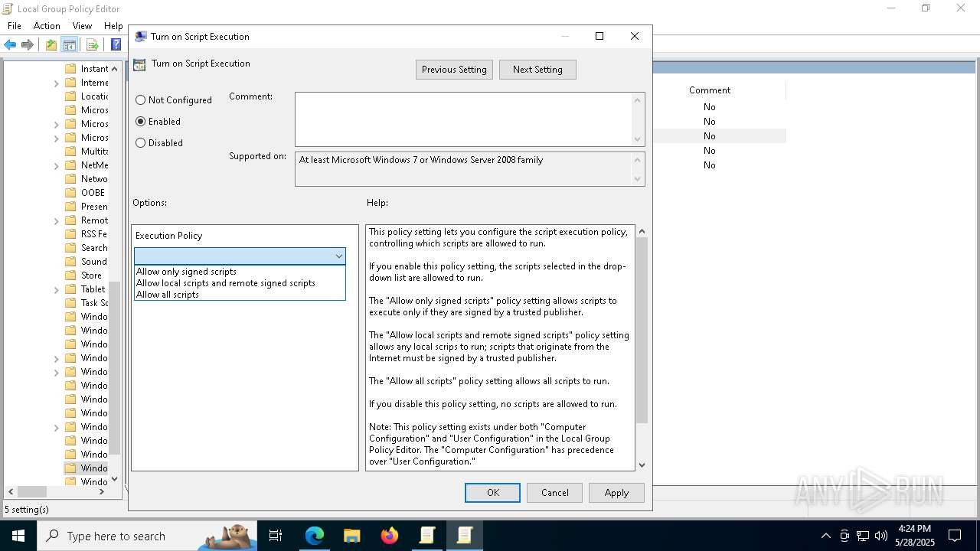
Task: Select the Instant tree item
Action: tap(94, 69)
